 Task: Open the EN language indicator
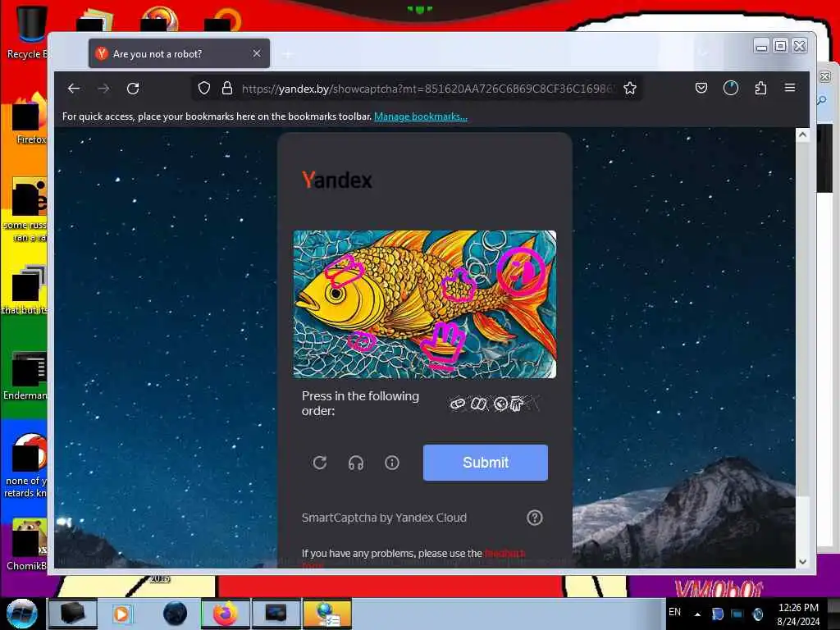(x=674, y=612)
